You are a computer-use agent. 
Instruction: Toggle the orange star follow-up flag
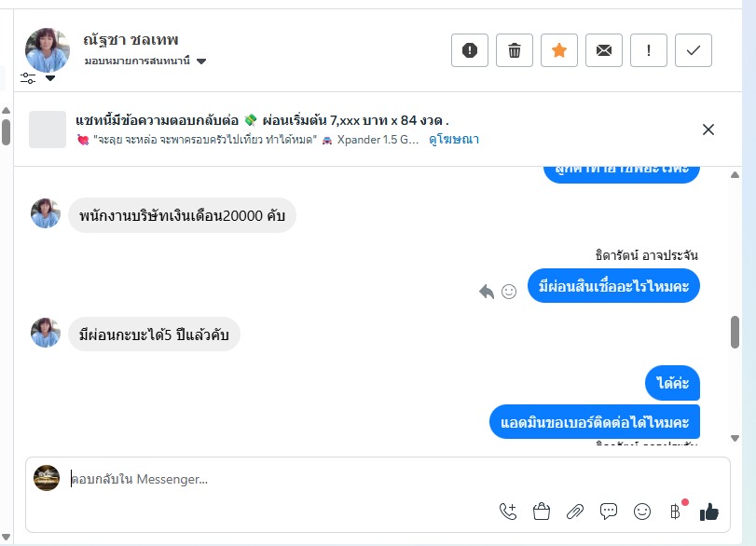click(558, 51)
